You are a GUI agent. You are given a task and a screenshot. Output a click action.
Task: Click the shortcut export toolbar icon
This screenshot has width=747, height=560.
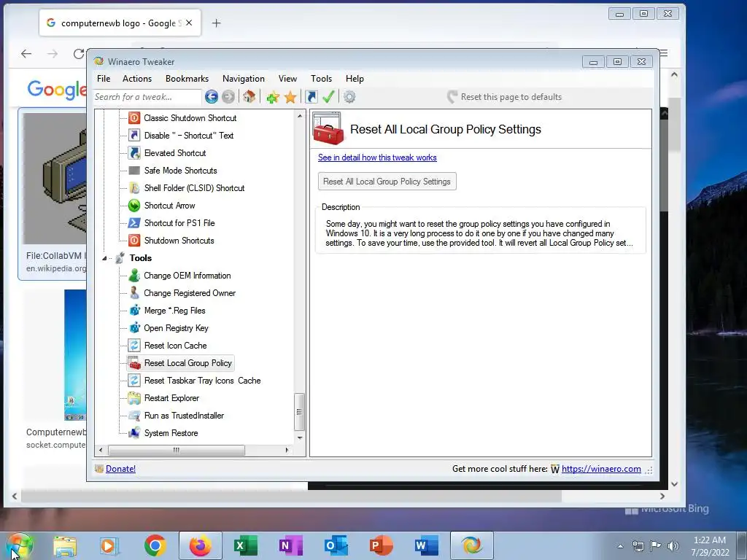tap(311, 97)
